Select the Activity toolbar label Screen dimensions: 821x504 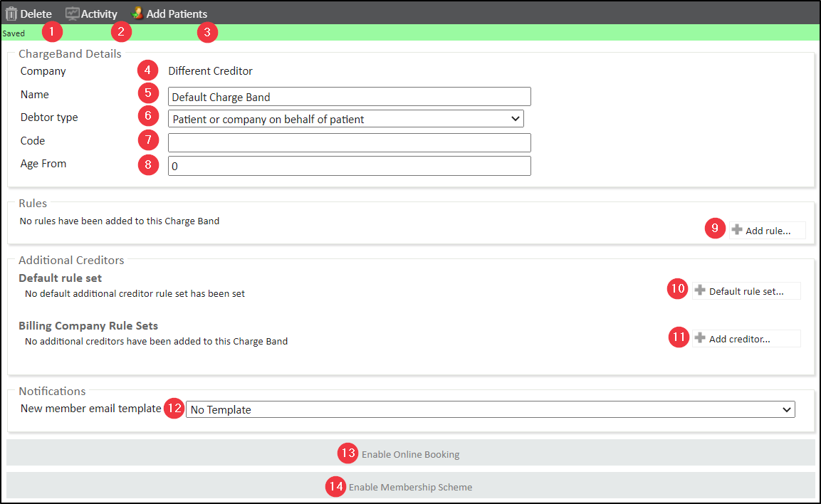point(99,14)
